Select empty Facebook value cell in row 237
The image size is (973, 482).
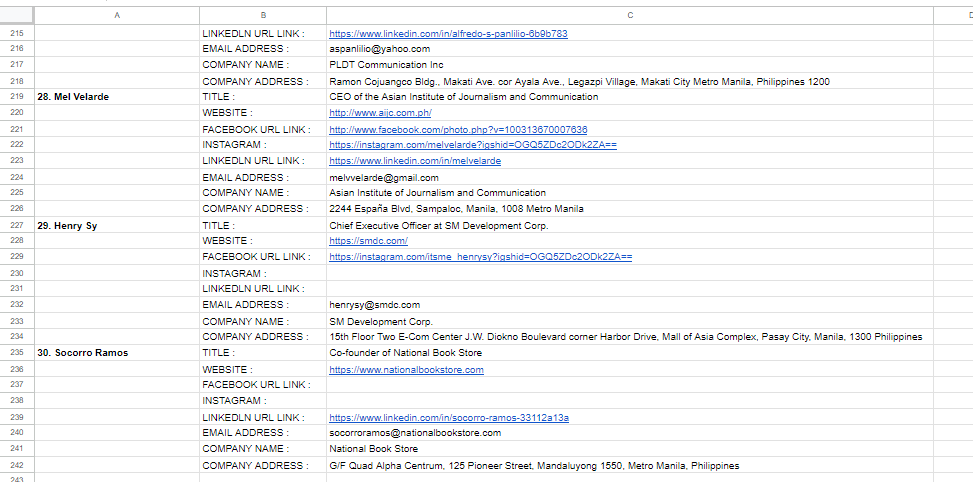coord(630,385)
